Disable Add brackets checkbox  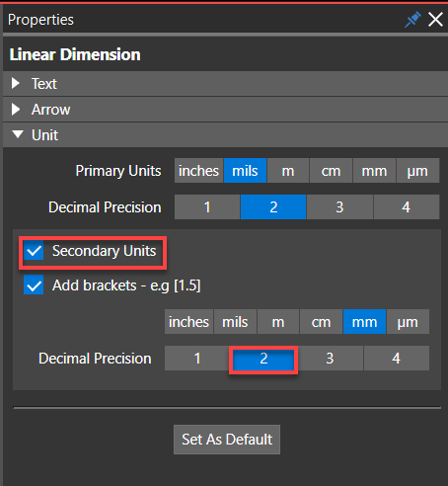click(x=34, y=284)
